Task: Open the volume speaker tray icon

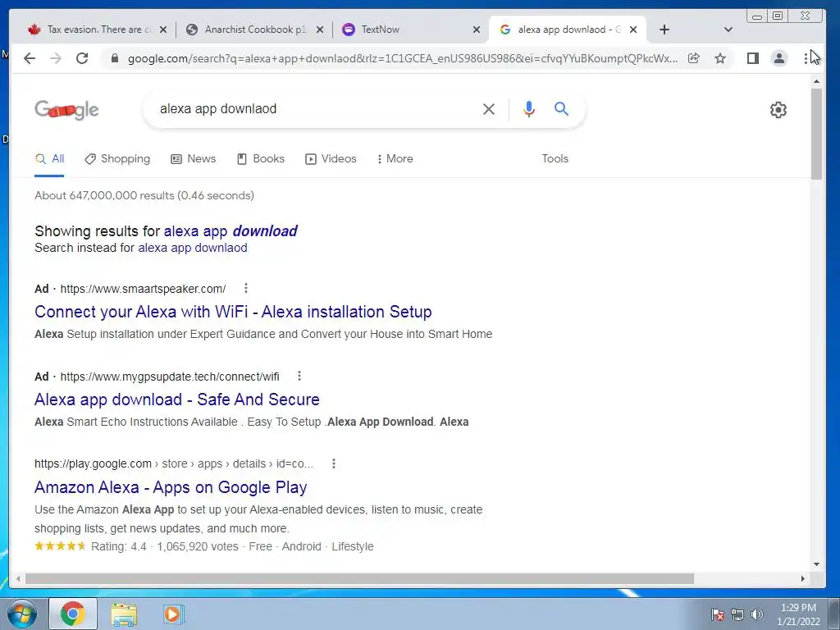Action: click(x=757, y=614)
